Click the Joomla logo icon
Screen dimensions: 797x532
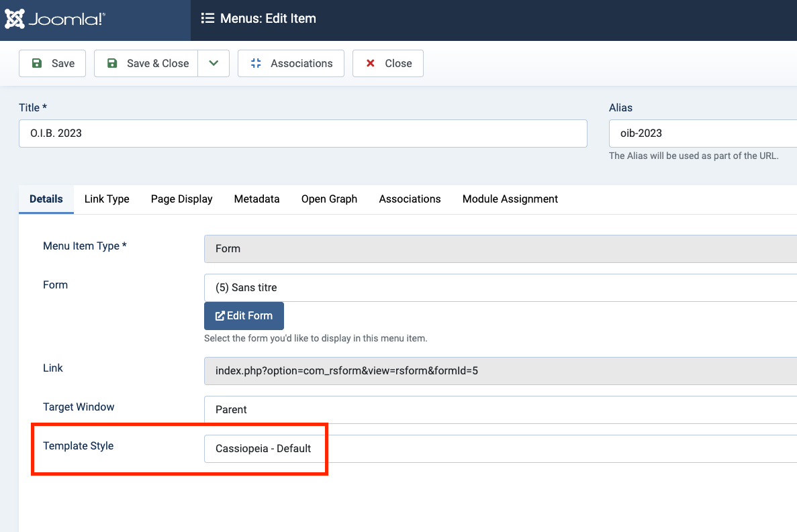[14, 19]
